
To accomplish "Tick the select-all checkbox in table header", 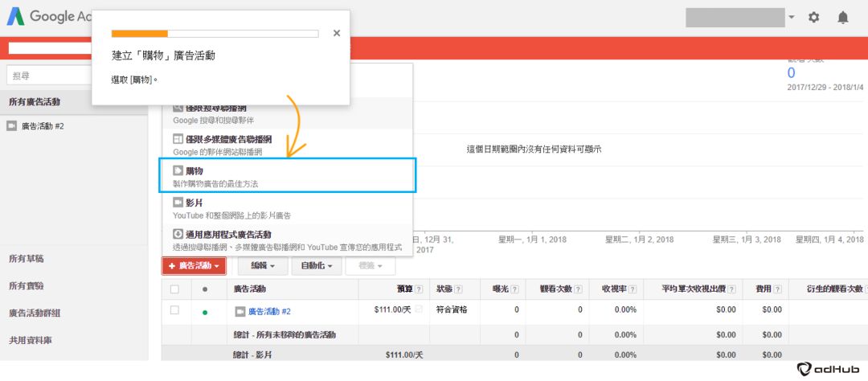I will tap(175, 289).
